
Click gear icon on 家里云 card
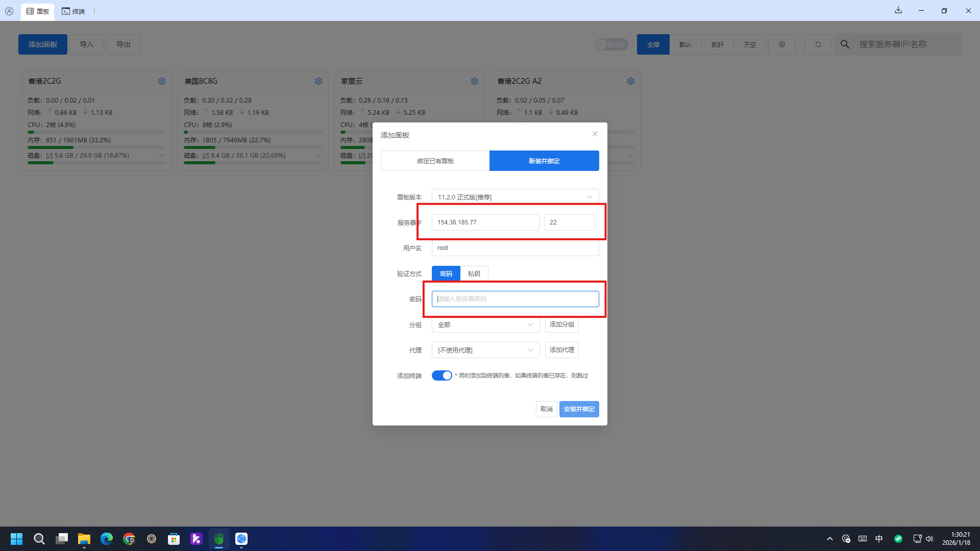click(x=475, y=81)
